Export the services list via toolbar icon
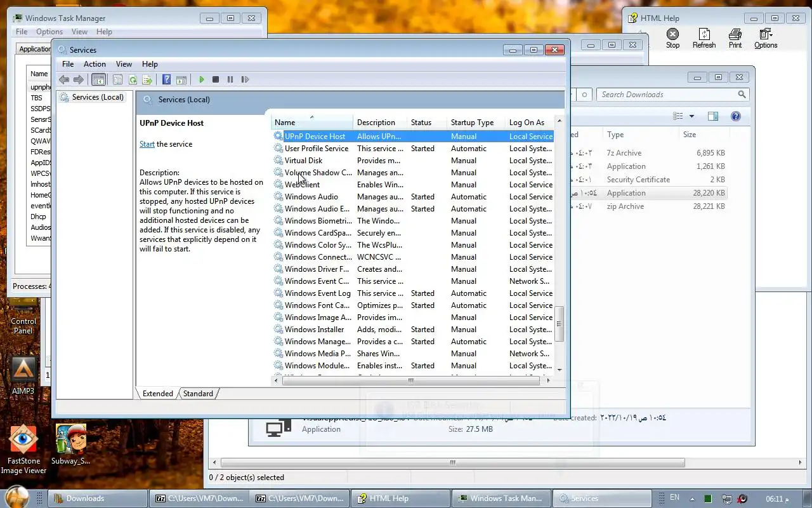Image resolution: width=812 pixels, height=508 pixels. click(147, 79)
